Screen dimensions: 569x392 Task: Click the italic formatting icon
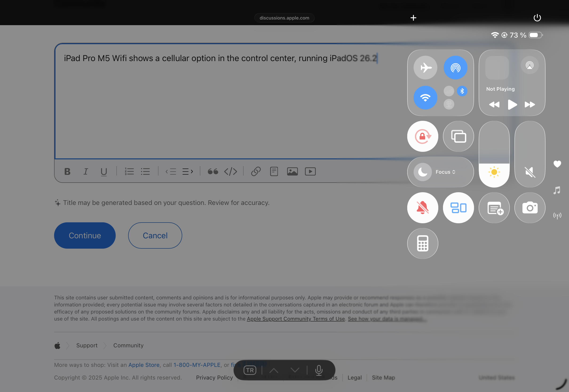coord(86,171)
